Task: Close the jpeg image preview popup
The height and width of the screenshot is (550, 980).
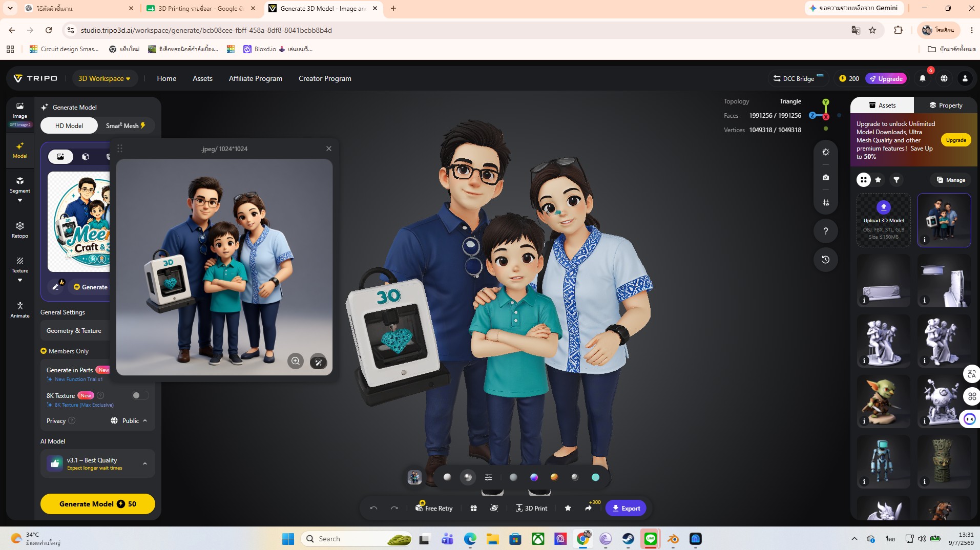Action: coord(329,149)
